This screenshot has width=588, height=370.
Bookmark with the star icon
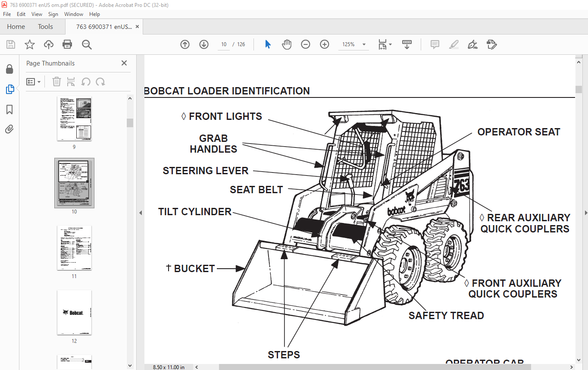tap(29, 44)
